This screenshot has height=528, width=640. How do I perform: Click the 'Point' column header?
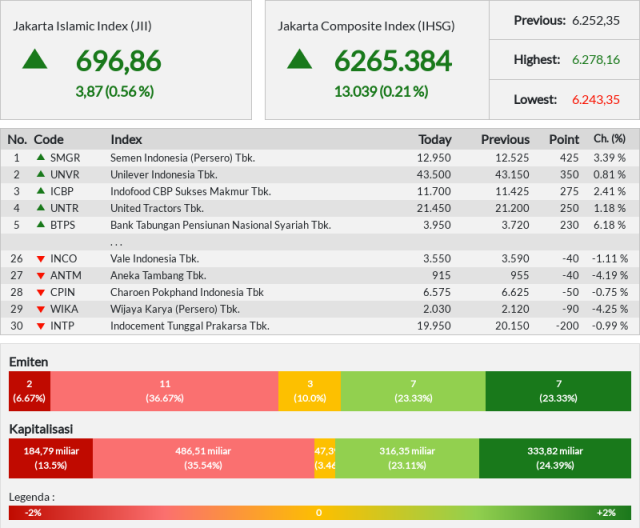coord(564,140)
